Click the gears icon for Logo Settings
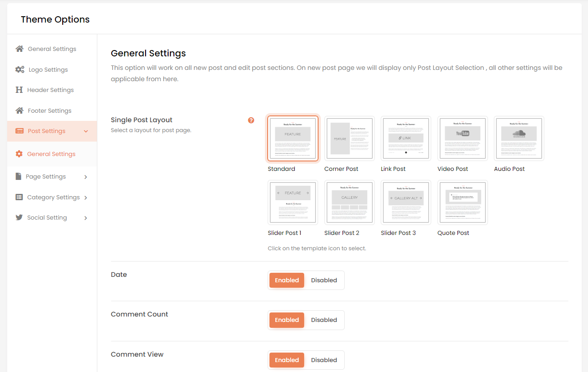This screenshot has width=588, height=372. [20, 69]
